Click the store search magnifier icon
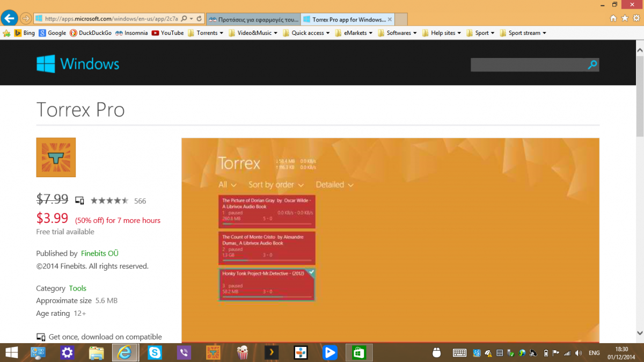This screenshot has height=362, width=644. [592, 65]
